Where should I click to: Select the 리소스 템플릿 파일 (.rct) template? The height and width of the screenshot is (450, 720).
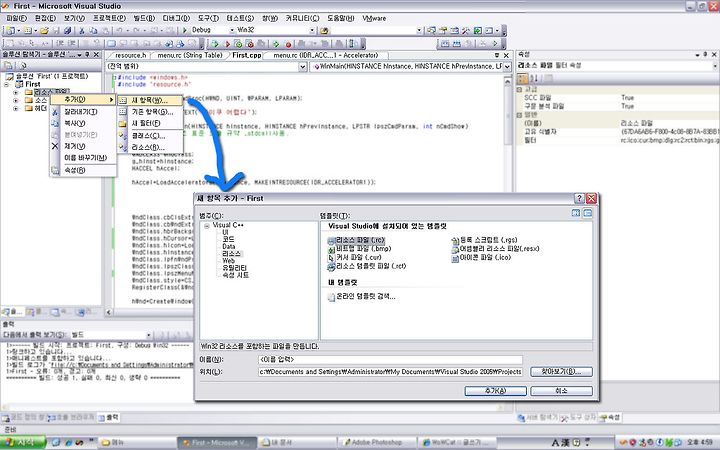coord(367,266)
